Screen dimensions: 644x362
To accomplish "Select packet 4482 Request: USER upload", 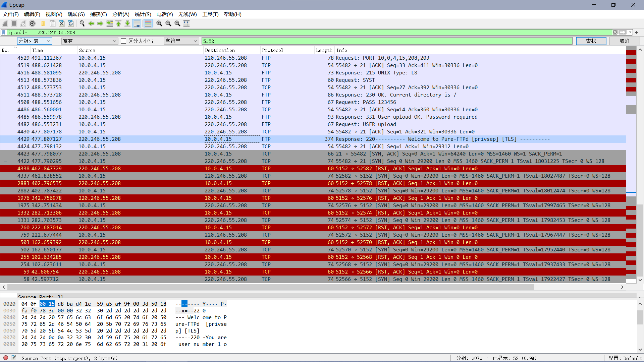I will click(313, 124).
